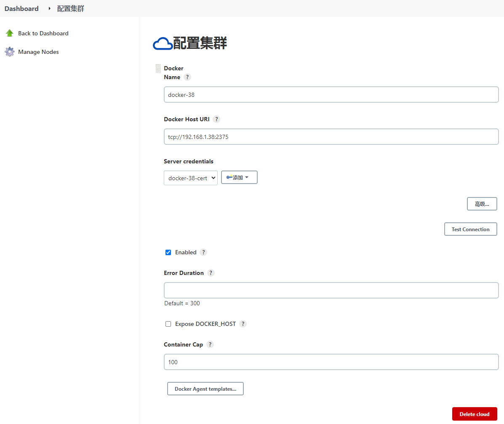Click the 配置集群 page heading text
The height and width of the screenshot is (424, 504).
[200, 43]
